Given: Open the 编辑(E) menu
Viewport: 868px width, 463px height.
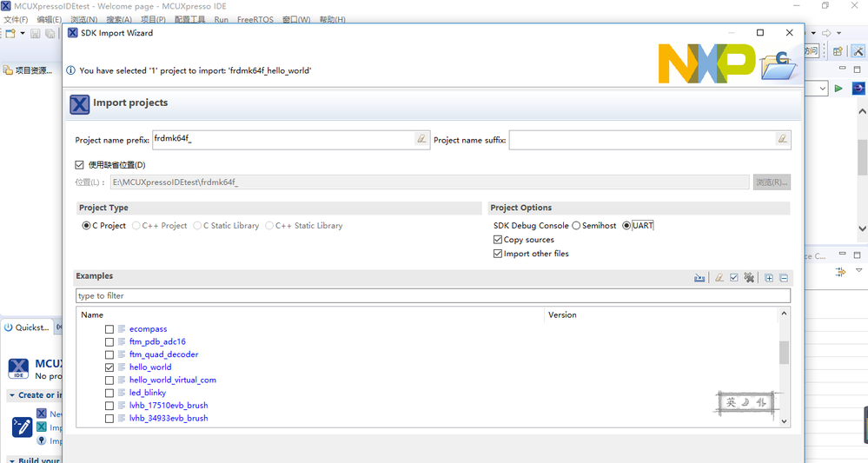Looking at the screenshot, I should pyautogui.click(x=50, y=19).
